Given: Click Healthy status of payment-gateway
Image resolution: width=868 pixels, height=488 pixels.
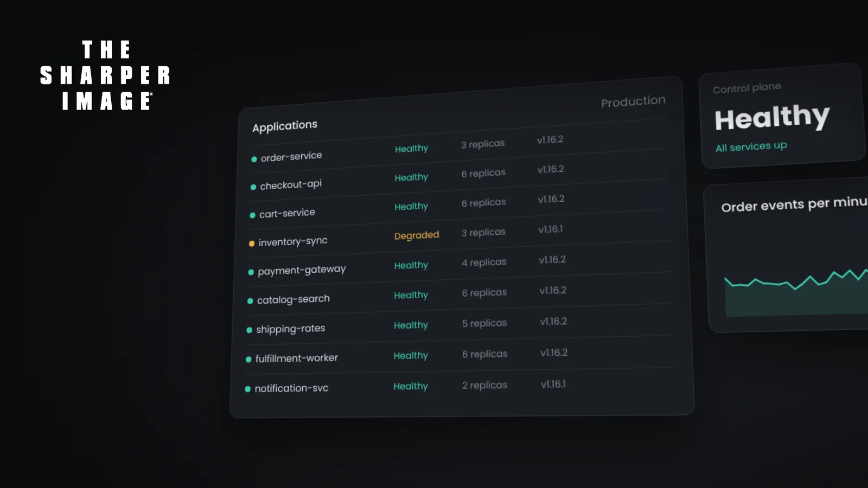Looking at the screenshot, I should point(411,265).
